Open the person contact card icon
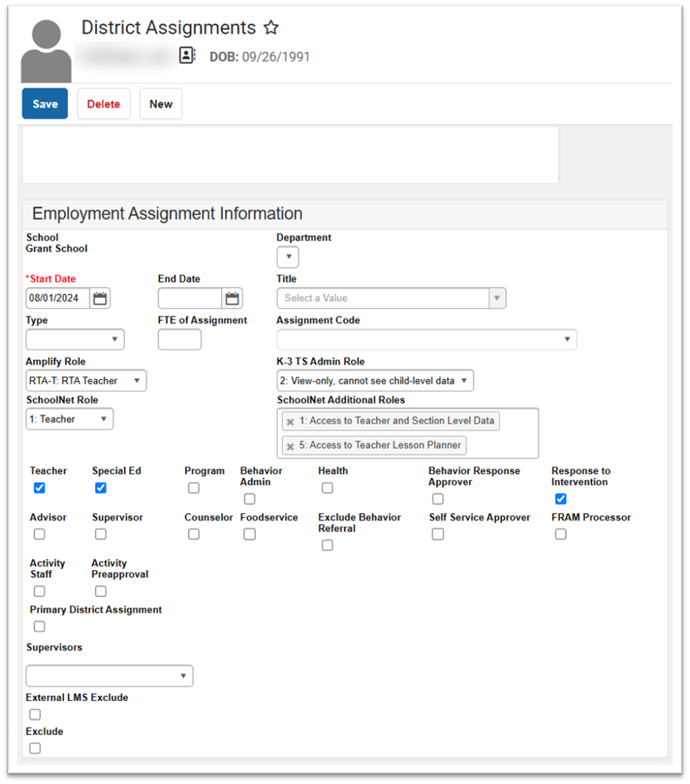The image size is (690, 784). (187, 55)
